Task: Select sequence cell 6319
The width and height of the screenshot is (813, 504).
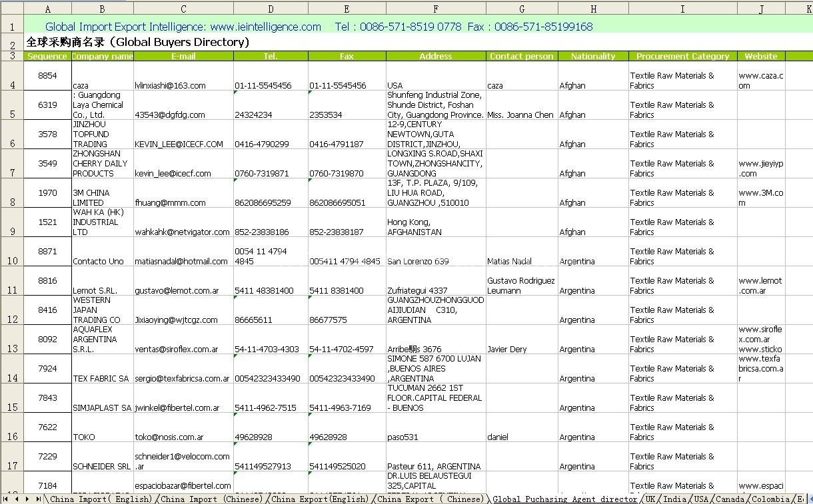Action: pyautogui.click(x=47, y=105)
